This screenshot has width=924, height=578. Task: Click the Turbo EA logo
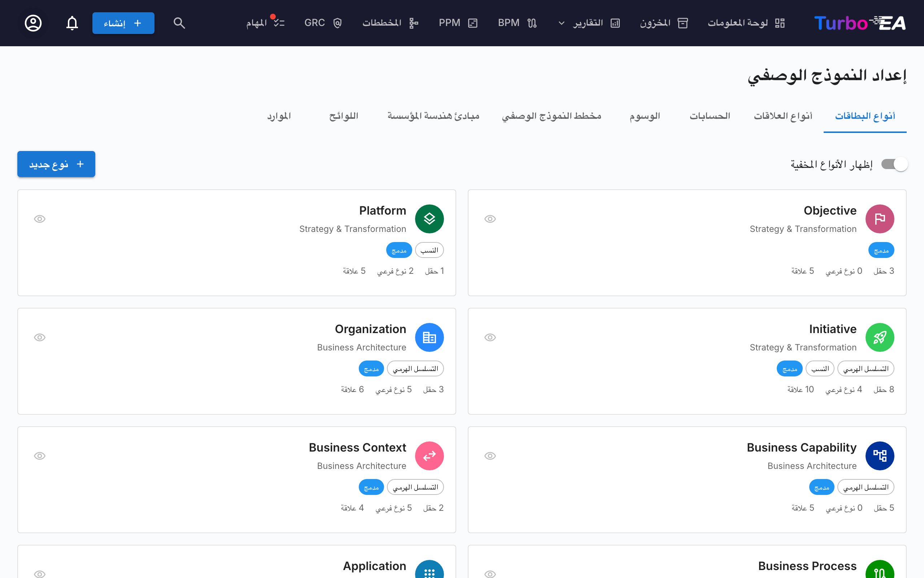pos(859,23)
